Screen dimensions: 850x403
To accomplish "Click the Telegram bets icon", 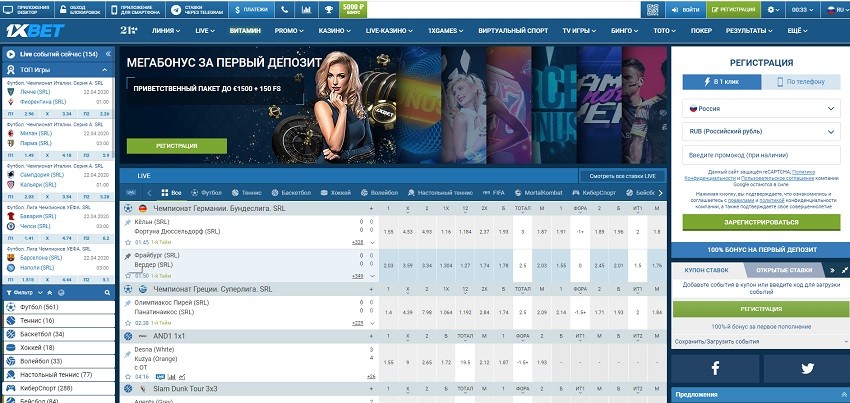I will (176, 9).
